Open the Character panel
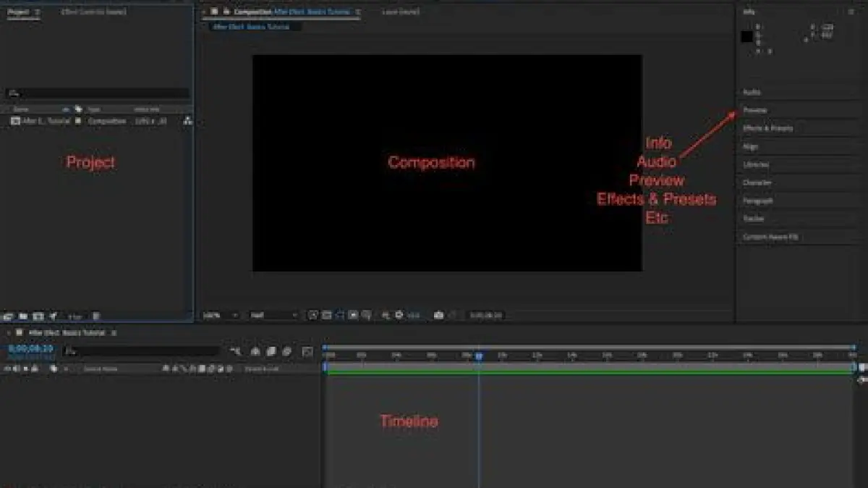Screen dimensions: 868x488 [757, 182]
